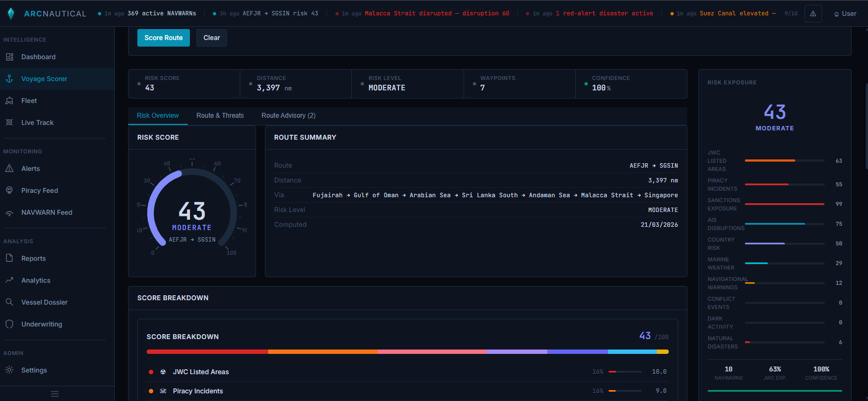Viewport: 868px width, 401px height.
Task: Click the JWC Listed Areas exposure bar
Action: [784, 161]
